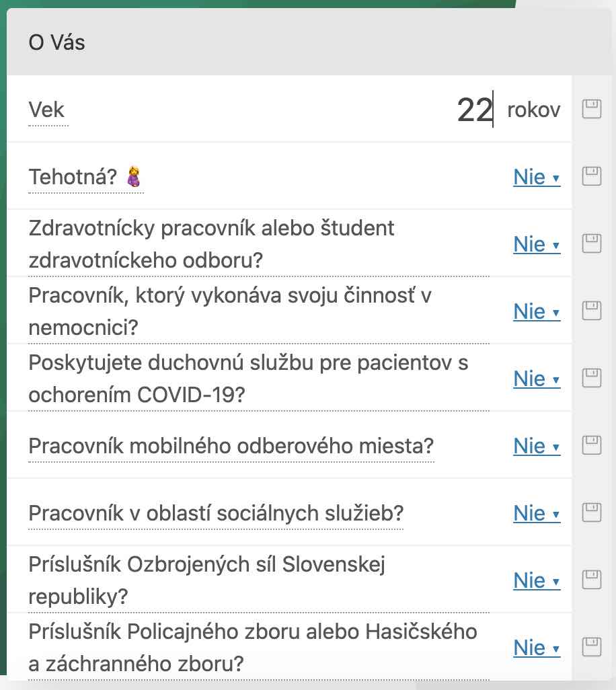Image resolution: width=616 pixels, height=690 pixels.
Task: Click save icon for nemocnici worker row
Action: tap(591, 311)
